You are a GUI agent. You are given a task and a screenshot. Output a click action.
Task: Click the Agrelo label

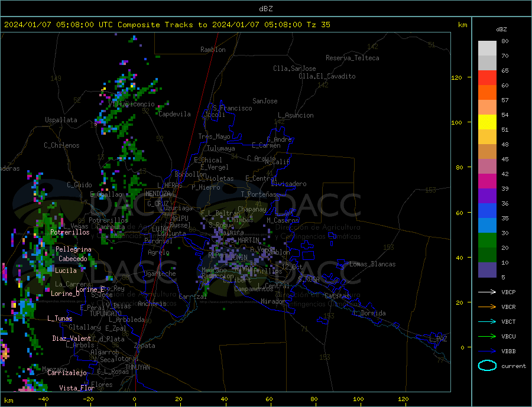point(158,253)
